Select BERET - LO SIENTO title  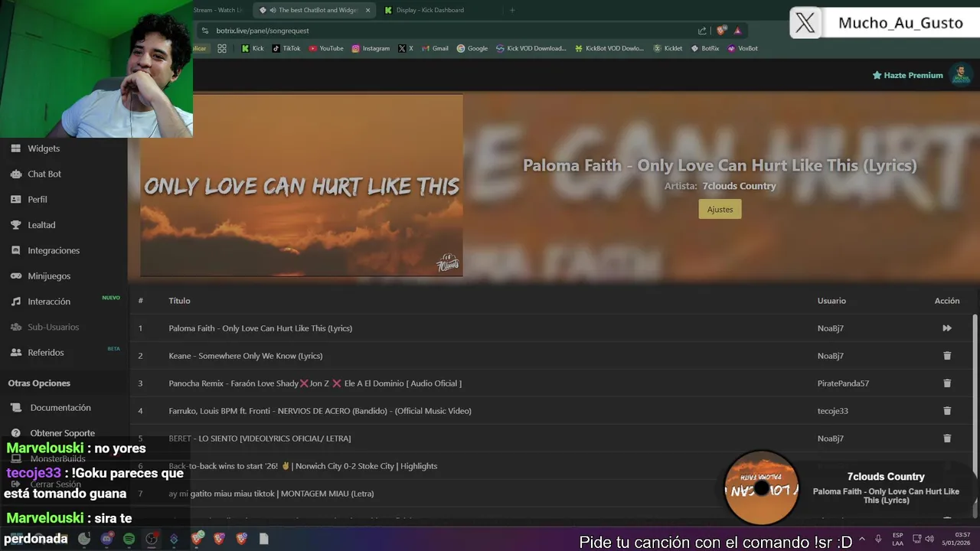[260, 439]
